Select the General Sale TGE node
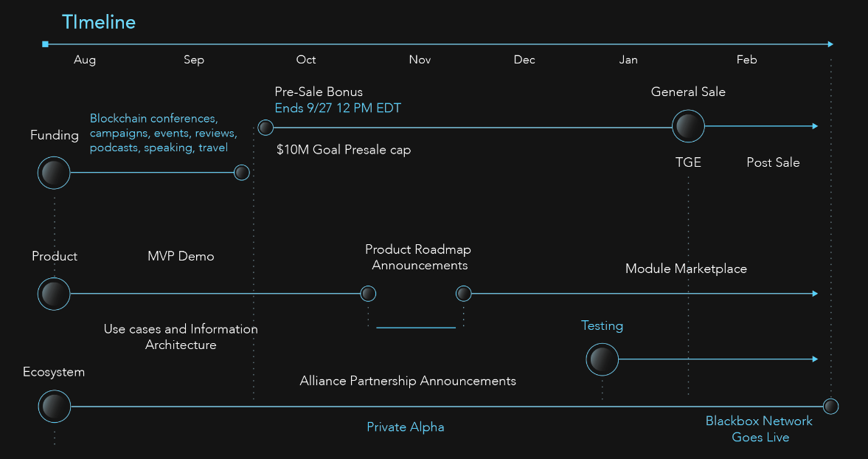This screenshot has height=459, width=868. pyautogui.click(x=688, y=127)
